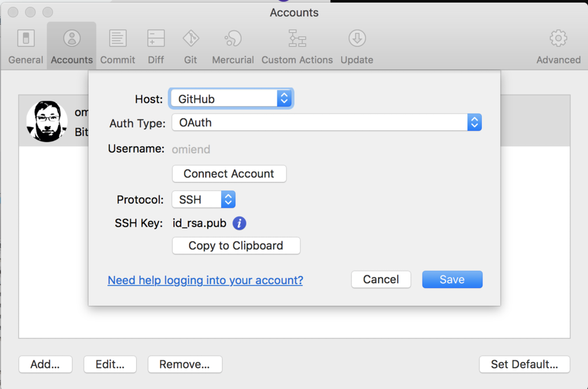Open the Protocol dropdown showing SSH
The image size is (588, 389).
(204, 199)
